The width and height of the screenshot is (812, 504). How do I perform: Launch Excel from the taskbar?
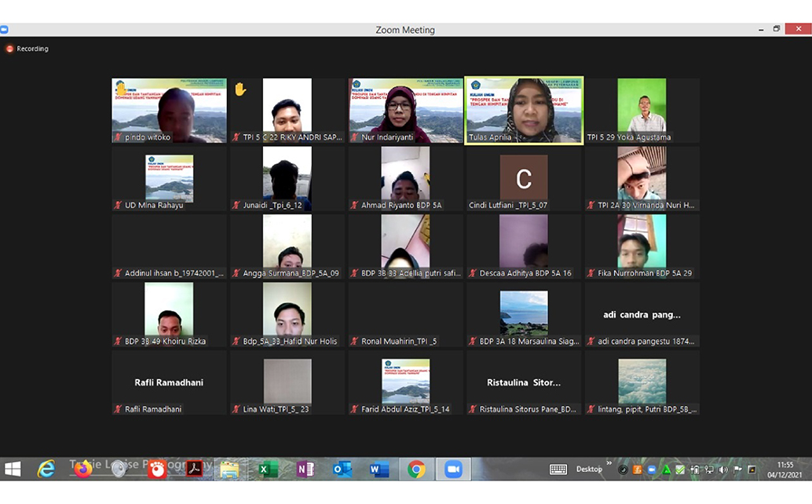coord(267,469)
